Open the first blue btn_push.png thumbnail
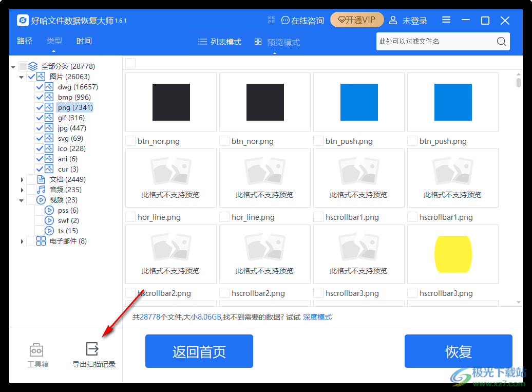The height and width of the screenshot is (392, 532). click(359, 102)
